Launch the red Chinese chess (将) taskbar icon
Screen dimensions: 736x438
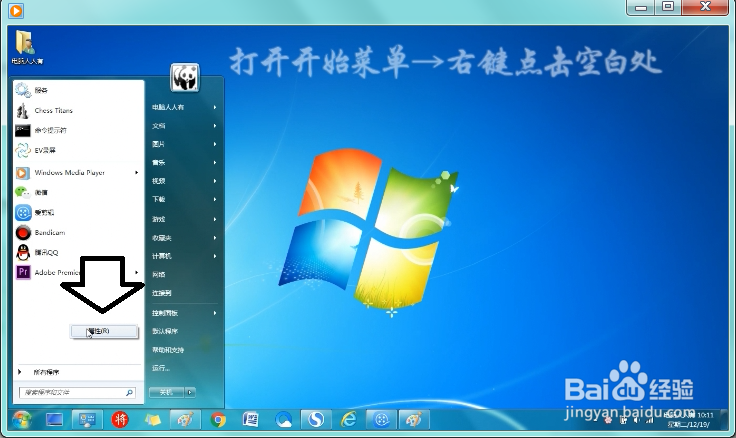pos(120,419)
